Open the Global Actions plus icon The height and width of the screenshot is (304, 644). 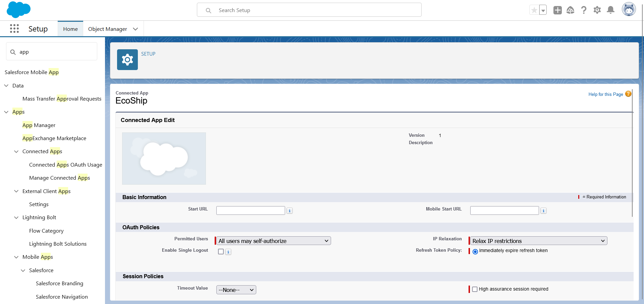click(557, 10)
